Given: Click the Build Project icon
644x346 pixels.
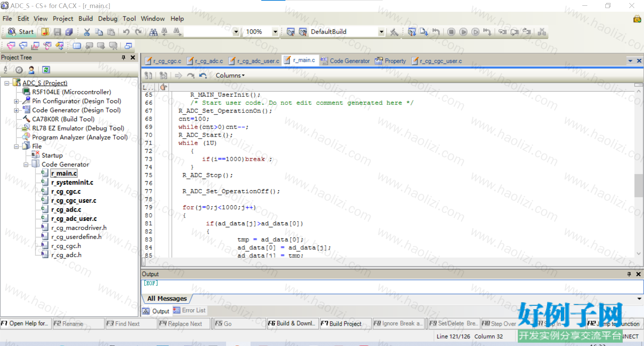Looking at the screenshot, I should tap(290, 32).
